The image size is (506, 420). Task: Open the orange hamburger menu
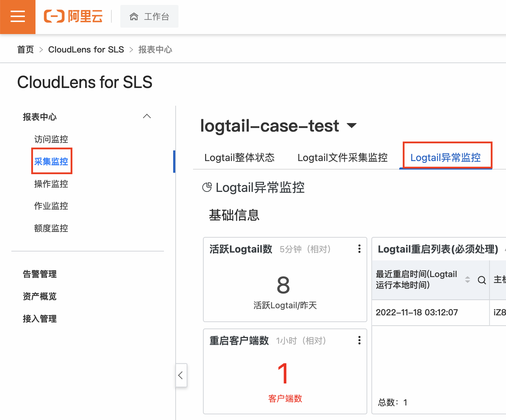pos(18,17)
